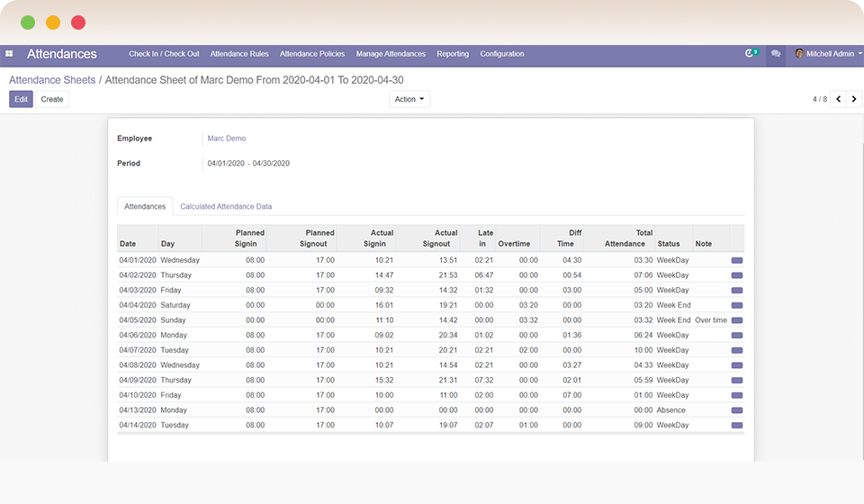Open the Configuration menu
The image size is (864, 504).
[502, 54]
